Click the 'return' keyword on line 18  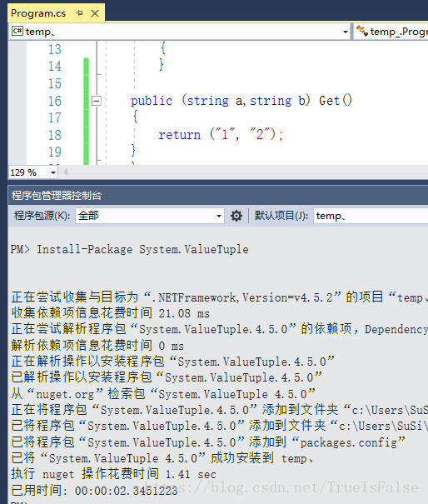click(x=180, y=135)
